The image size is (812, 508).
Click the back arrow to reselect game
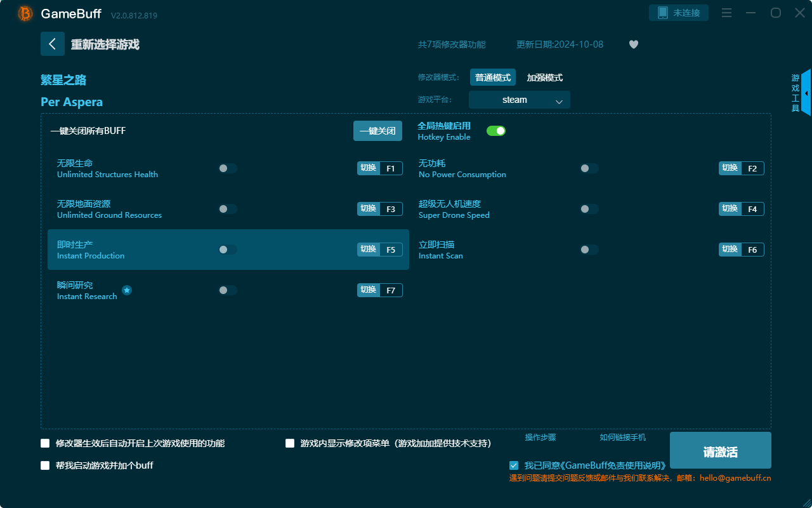(53, 44)
